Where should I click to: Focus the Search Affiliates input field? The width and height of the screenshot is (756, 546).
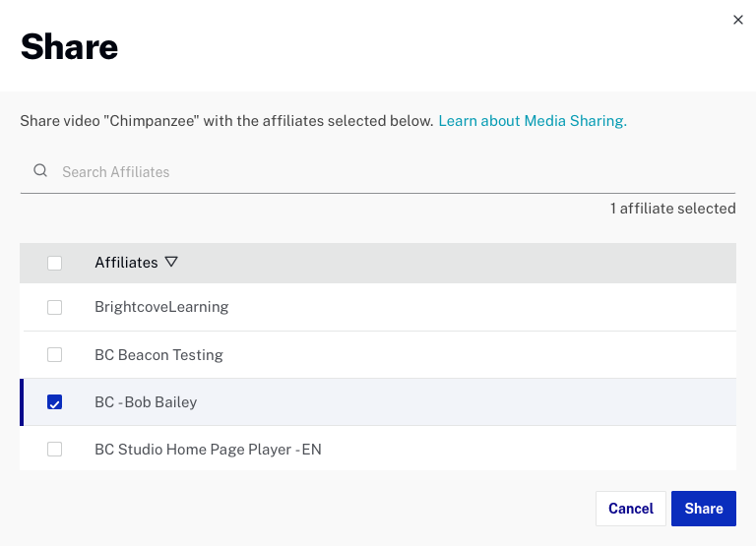(394, 171)
